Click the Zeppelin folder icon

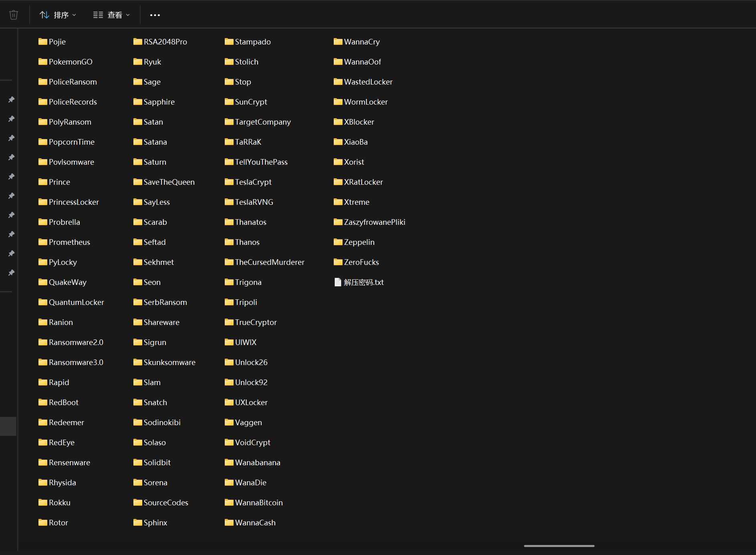click(338, 242)
